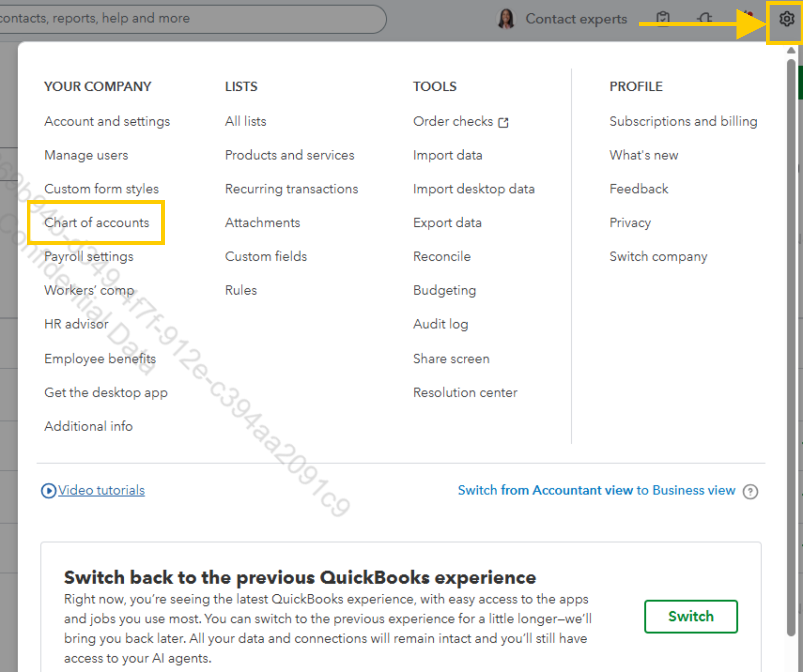The height and width of the screenshot is (672, 803).
Task: Open Employee benefits
Action: coord(100,359)
